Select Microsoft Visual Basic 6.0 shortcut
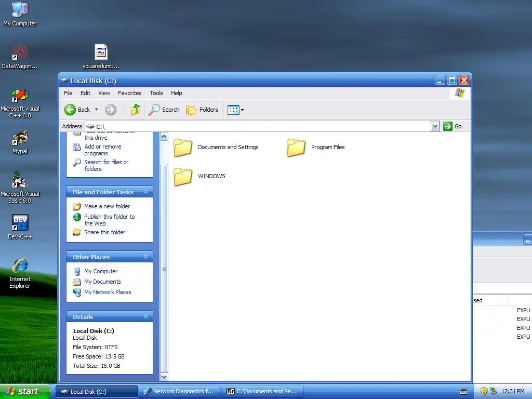The image size is (532, 399). pyautogui.click(x=20, y=188)
